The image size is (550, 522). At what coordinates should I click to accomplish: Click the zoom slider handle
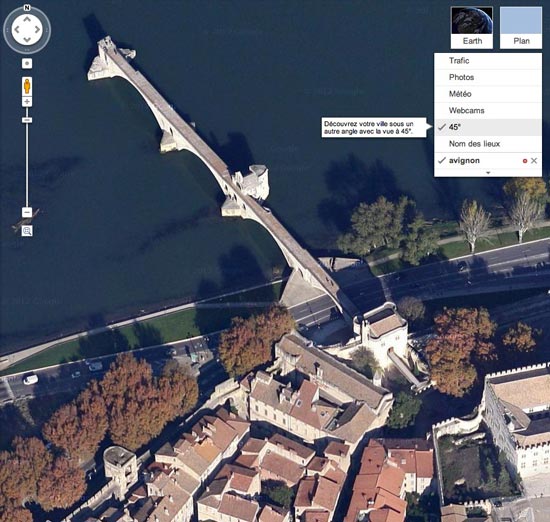pos(27,120)
